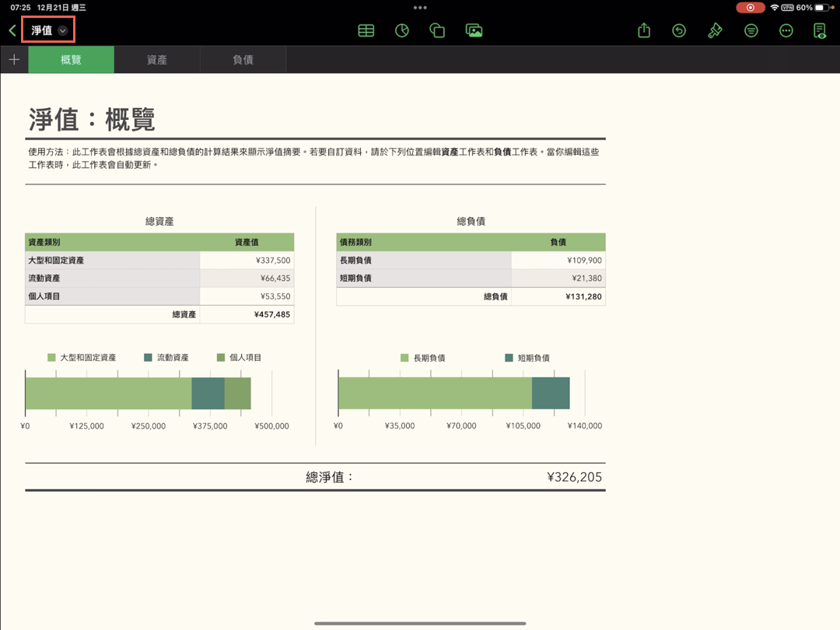Image resolution: width=840 pixels, height=630 pixels.
Task: Tap the battery status icon
Action: [x=822, y=8]
